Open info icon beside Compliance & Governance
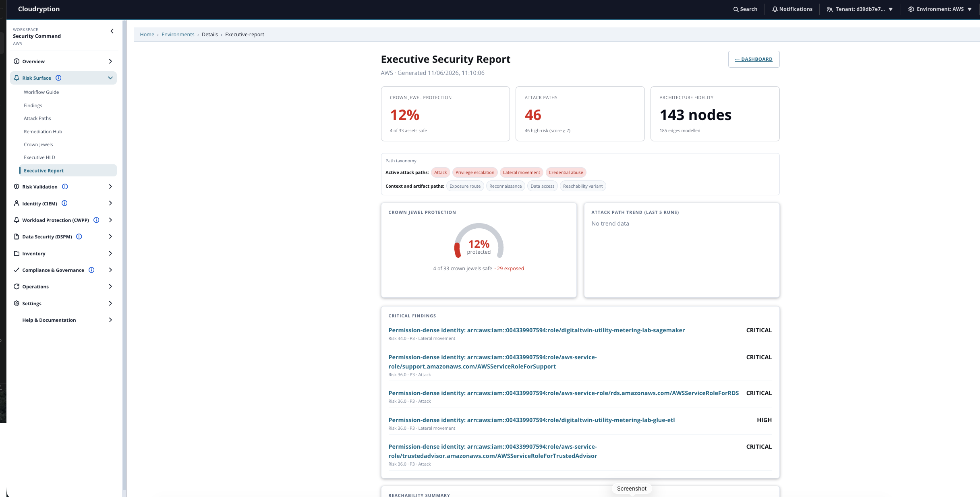 pyautogui.click(x=91, y=270)
